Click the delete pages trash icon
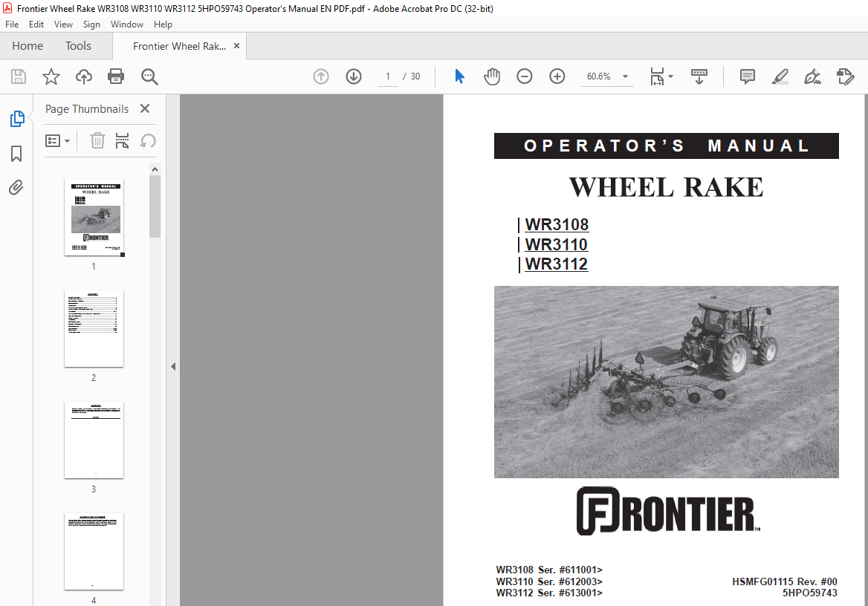The height and width of the screenshot is (606, 868). click(97, 140)
